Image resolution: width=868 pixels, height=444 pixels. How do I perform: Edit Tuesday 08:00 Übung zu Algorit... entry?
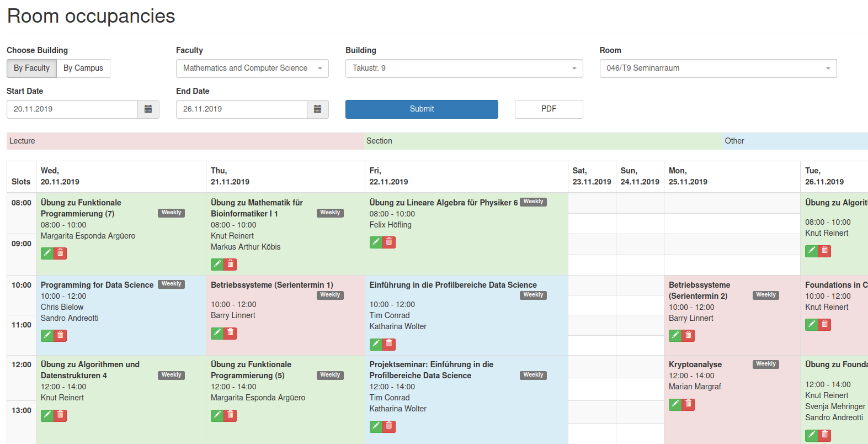tap(812, 251)
